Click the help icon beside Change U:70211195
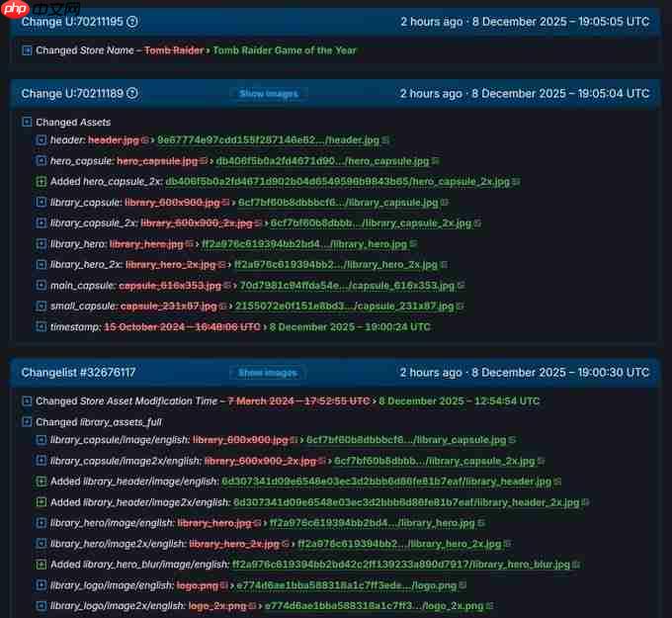Viewport: 672px width, 618px height. (x=132, y=21)
